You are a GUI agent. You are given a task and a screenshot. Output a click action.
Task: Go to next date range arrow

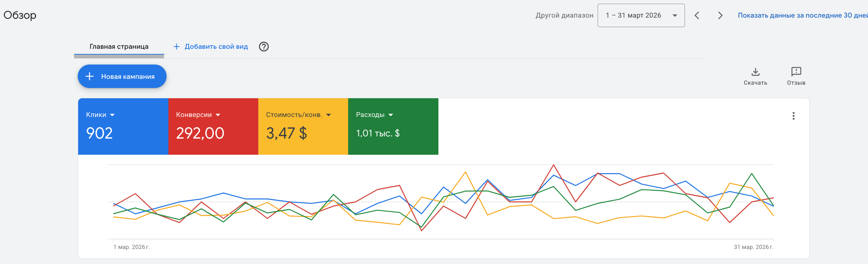click(x=720, y=15)
